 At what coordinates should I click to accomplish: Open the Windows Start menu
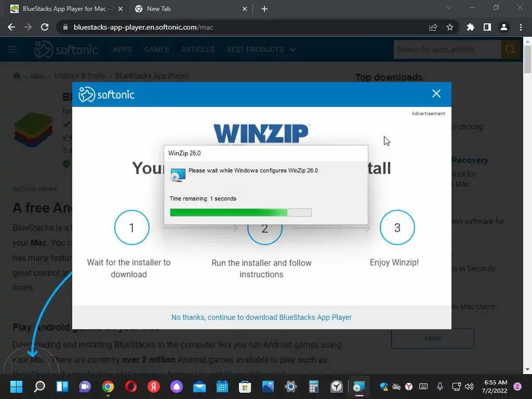(x=16, y=386)
